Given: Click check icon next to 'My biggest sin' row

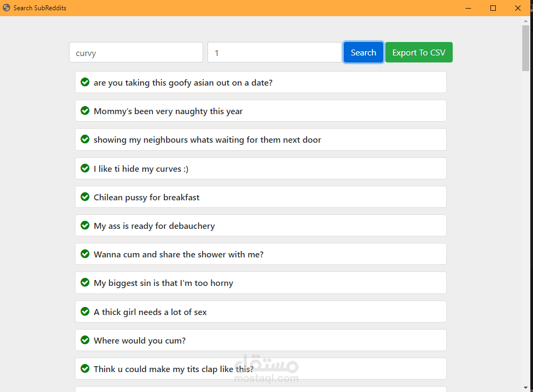Looking at the screenshot, I should (85, 282).
